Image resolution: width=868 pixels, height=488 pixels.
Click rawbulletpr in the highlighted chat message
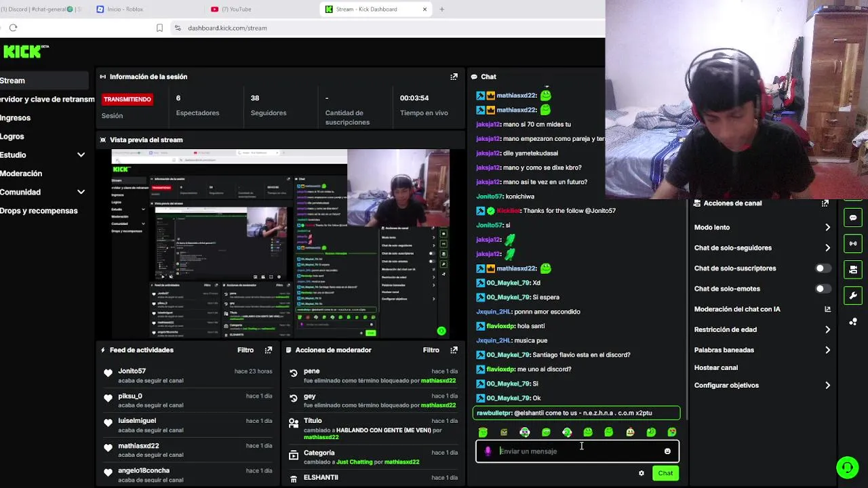point(494,413)
